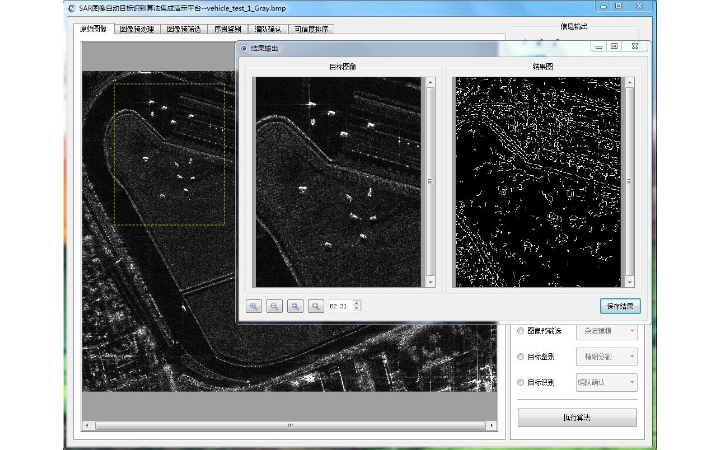Open the dropdown next to 目标识别

(x=607, y=382)
